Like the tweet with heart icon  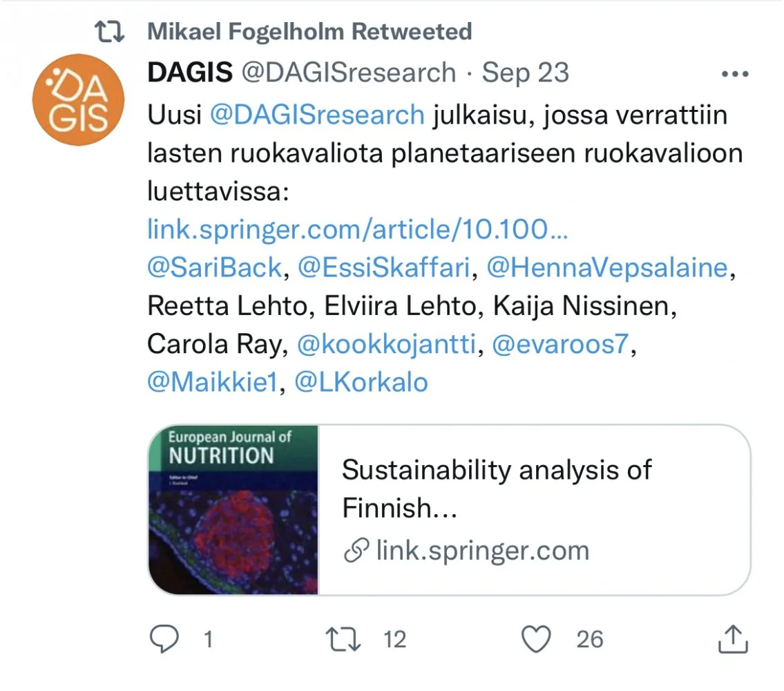coord(536,639)
